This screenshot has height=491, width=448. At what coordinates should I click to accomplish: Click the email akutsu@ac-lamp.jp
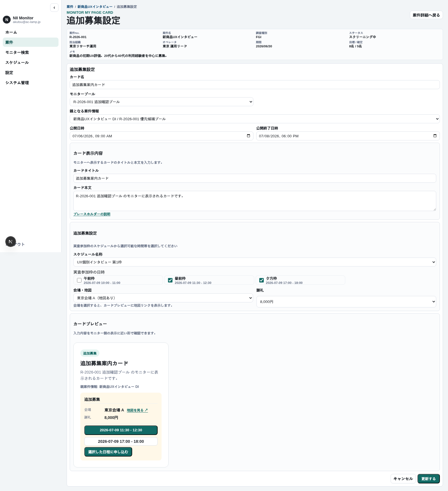click(x=27, y=22)
